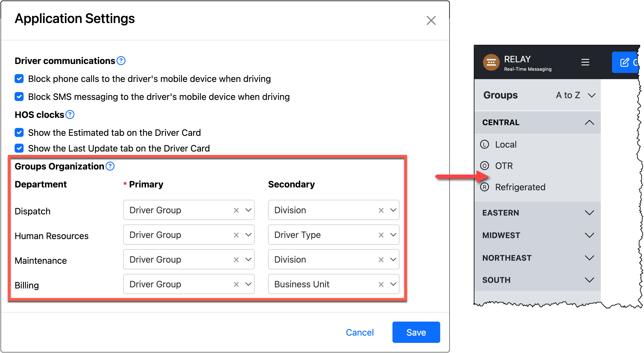Clear the Business Unit selection for Billing
The height and width of the screenshot is (353, 644).
[x=381, y=284]
